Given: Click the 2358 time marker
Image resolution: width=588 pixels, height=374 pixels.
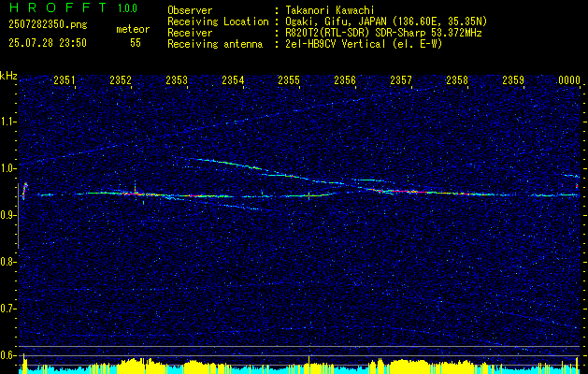Looking at the screenshot, I should pos(457,80).
